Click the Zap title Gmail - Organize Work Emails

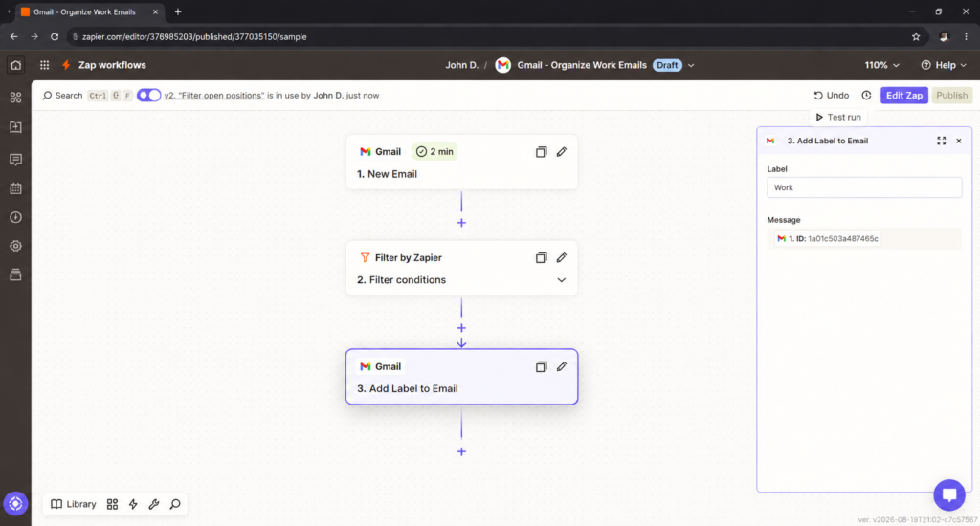tap(582, 65)
